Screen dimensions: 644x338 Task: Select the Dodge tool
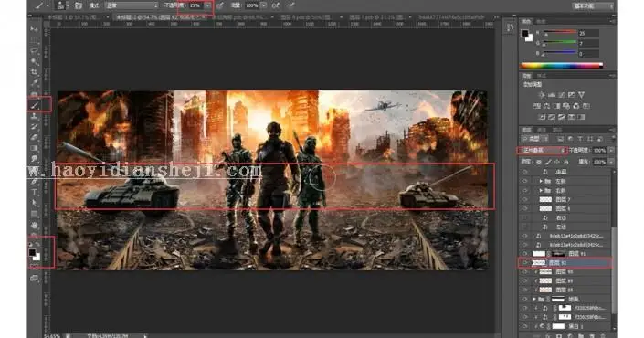35,159
